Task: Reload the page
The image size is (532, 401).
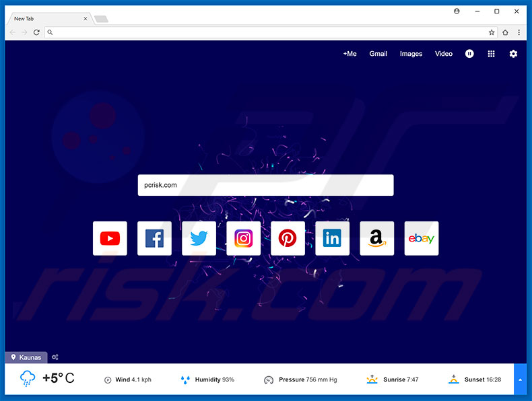Action: coord(36,32)
